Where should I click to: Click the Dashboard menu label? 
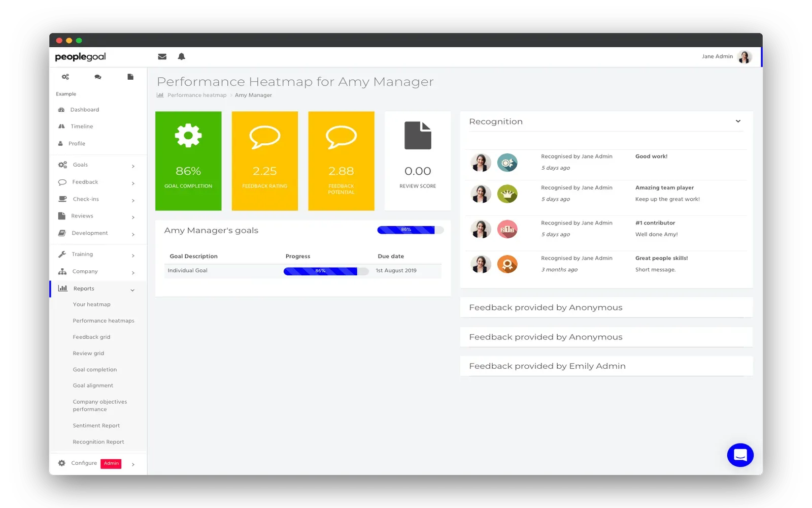tap(85, 110)
